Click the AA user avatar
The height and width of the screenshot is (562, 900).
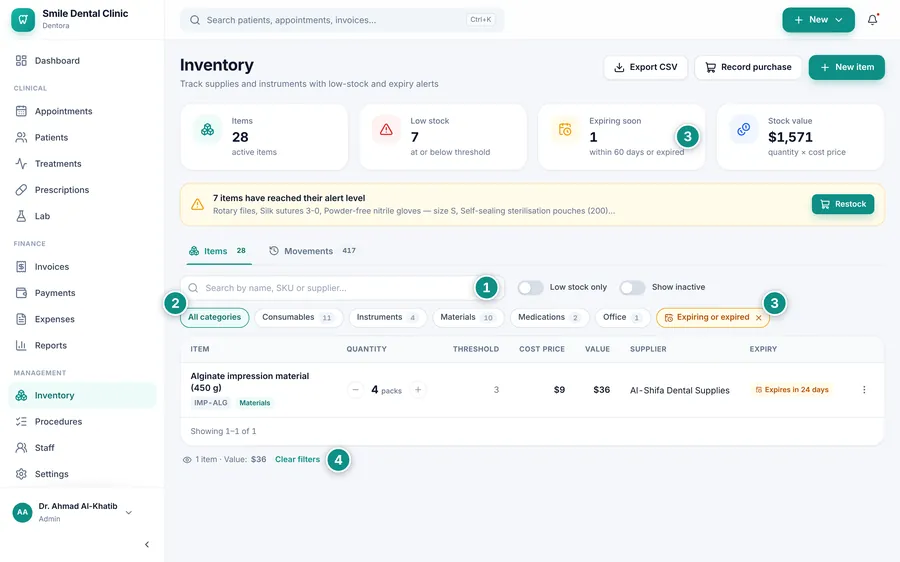tap(22, 512)
